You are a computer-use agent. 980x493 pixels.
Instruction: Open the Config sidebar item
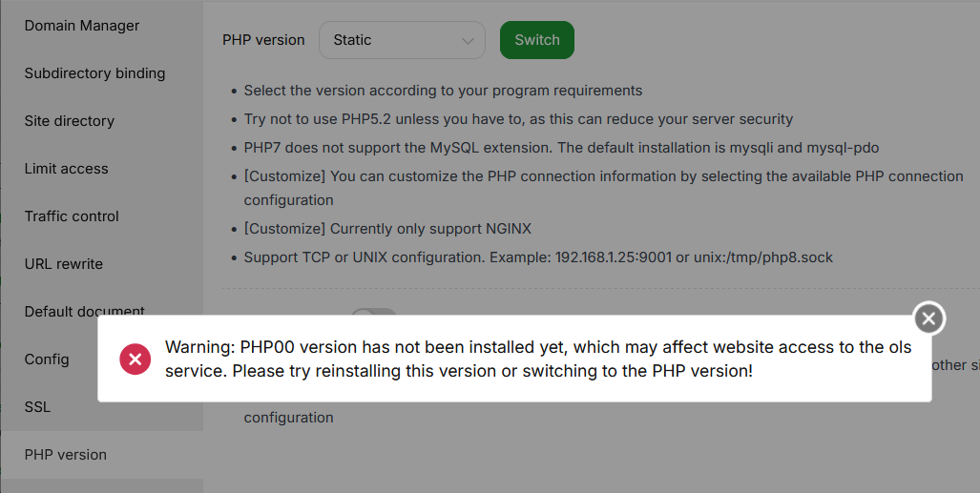[x=47, y=359]
